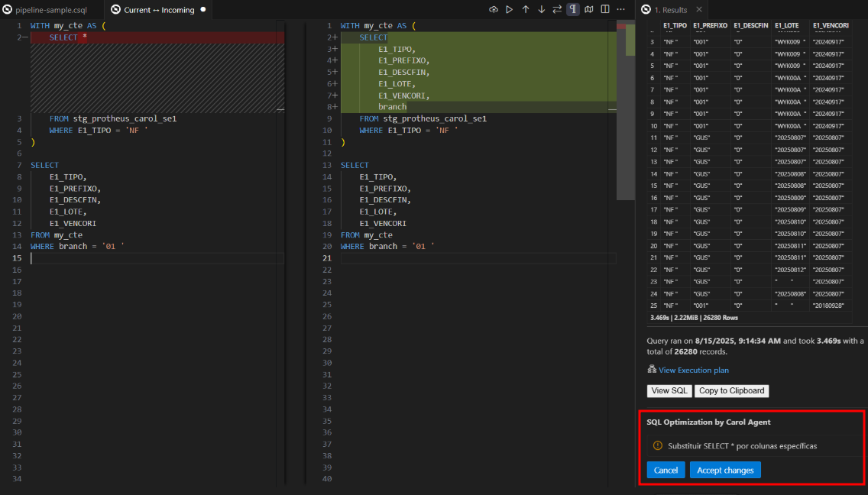868x495 pixels.
Task: Split the editor with the layout icon
Action: click(605, 9)
